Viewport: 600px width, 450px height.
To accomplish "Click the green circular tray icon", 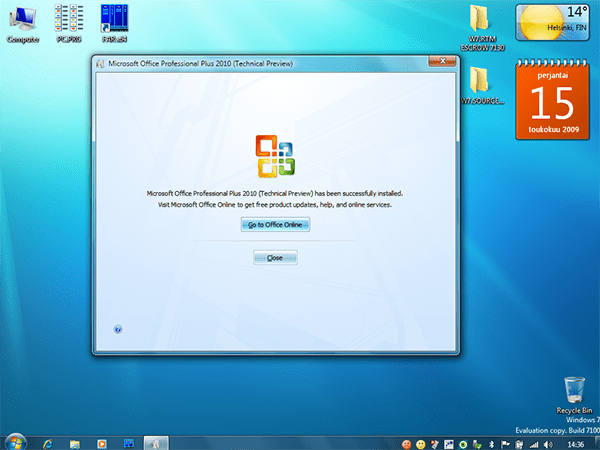I will click(x=463, y=444).
